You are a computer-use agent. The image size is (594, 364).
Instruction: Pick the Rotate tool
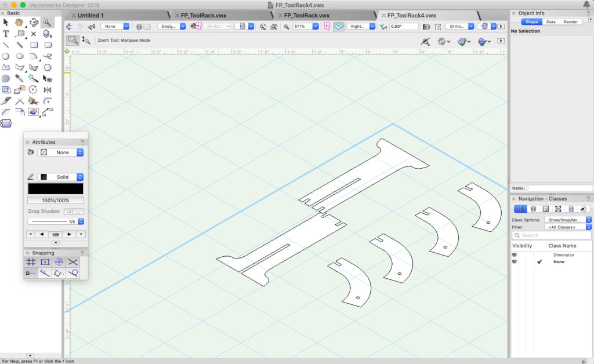pos(34,90)
